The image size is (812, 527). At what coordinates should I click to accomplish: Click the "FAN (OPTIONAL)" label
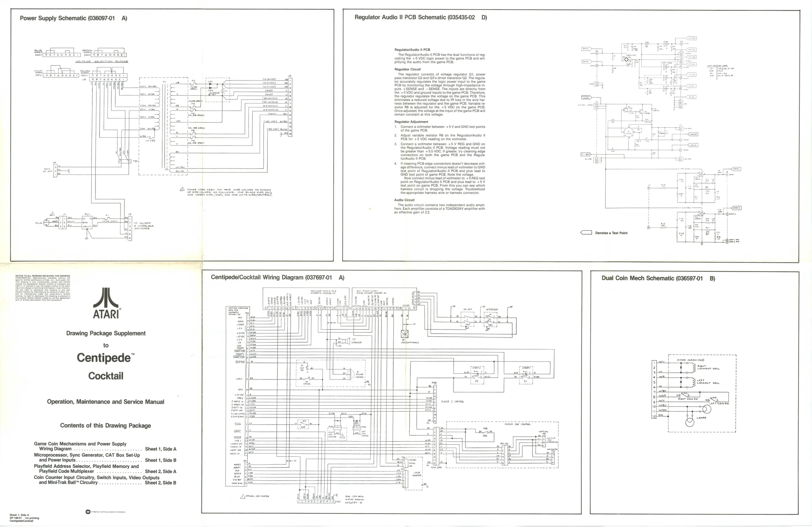pyautogui.click(x=410, y=343)
